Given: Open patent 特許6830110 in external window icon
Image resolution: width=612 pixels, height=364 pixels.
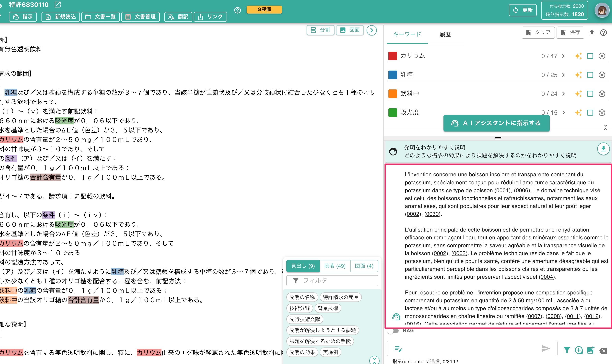Looking at the screenshot, I should pos(58,4).
